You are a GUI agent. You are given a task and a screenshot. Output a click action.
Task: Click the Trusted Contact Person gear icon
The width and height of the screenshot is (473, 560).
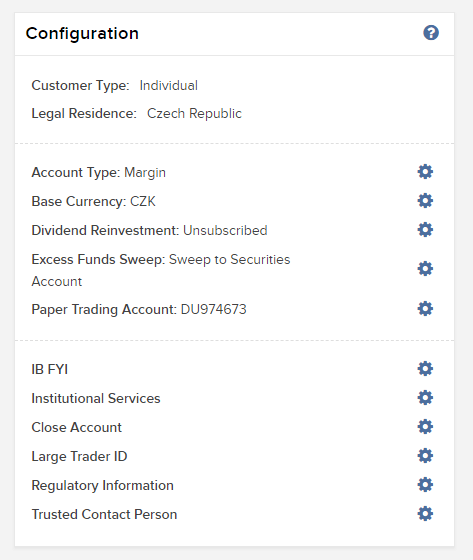tap(425, 514)
